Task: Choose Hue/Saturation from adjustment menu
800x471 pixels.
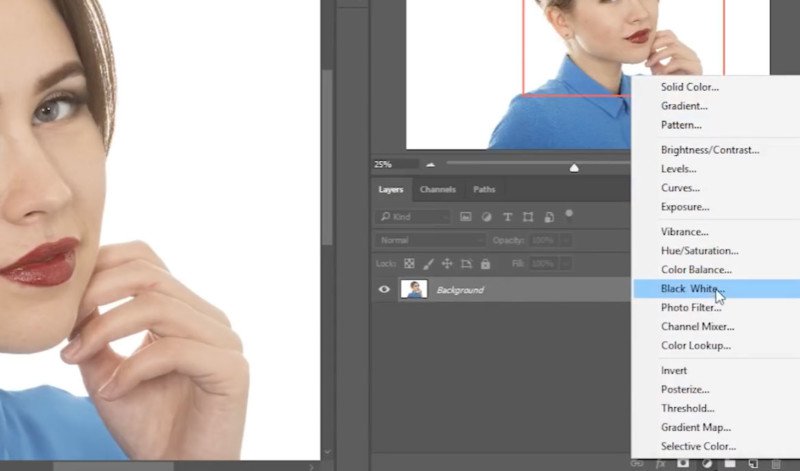Action: pos(699,251)
